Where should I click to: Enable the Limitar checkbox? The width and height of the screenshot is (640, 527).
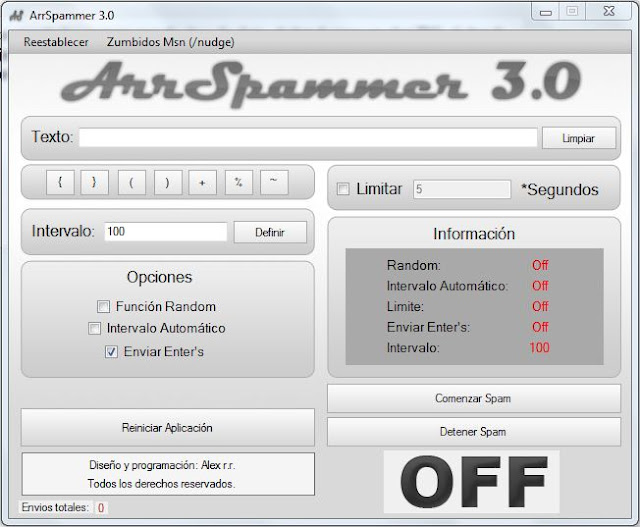coord(343,189)
